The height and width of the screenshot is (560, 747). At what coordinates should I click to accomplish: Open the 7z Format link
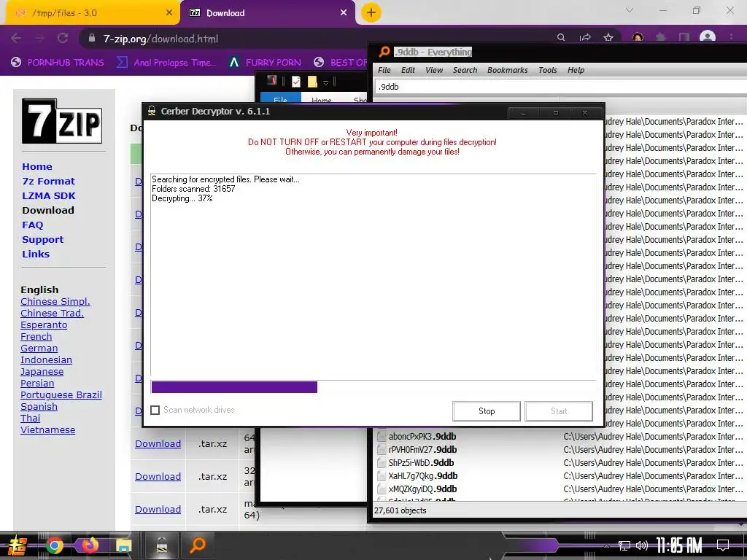click(x=49, y=181)
